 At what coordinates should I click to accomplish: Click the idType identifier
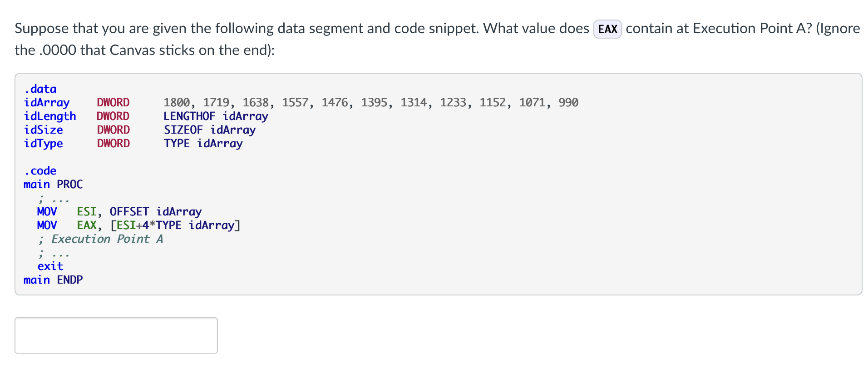click(x=44, y=143)
